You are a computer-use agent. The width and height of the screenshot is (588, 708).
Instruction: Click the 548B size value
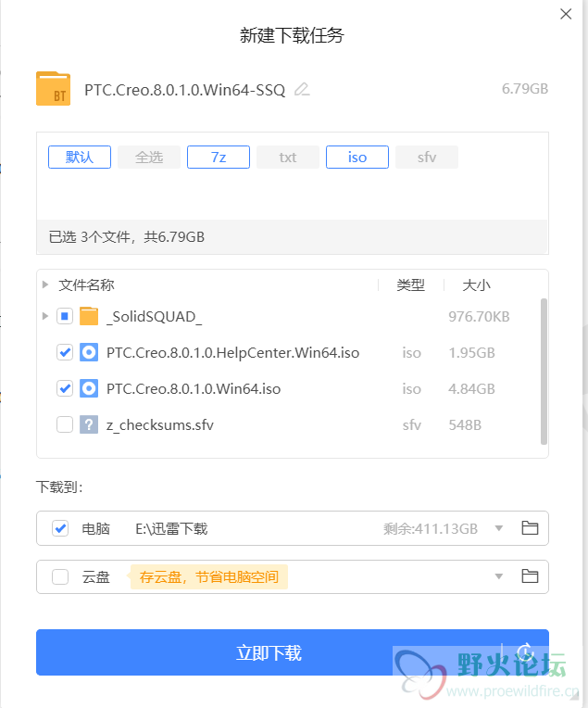(x=465, y=424)
